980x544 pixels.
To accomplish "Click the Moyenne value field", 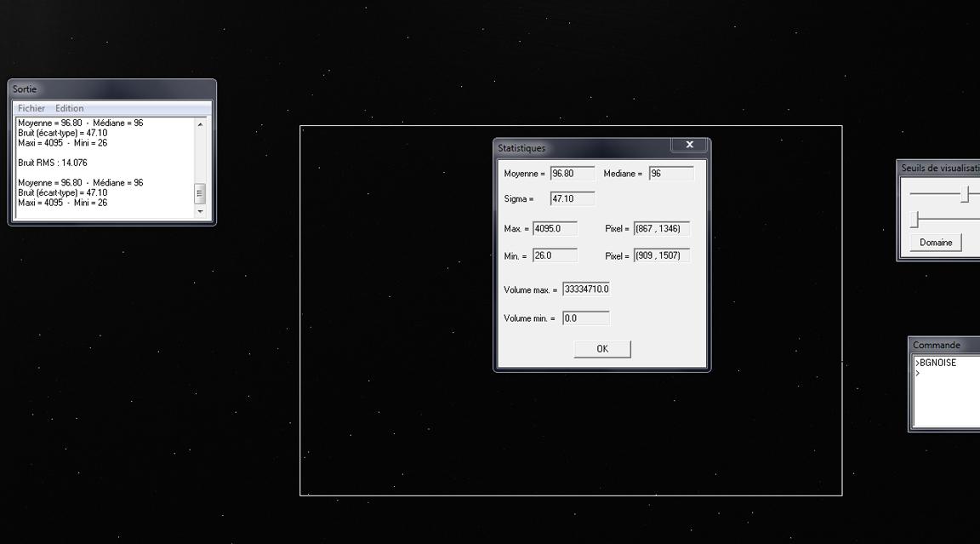I will (x=573, y=174).
